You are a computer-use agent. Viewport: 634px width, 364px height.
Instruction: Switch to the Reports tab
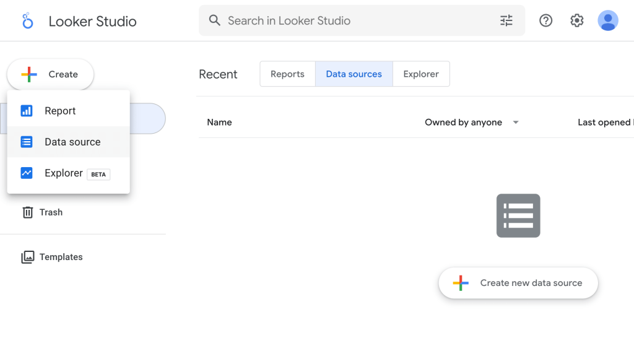tap(287, 74)
